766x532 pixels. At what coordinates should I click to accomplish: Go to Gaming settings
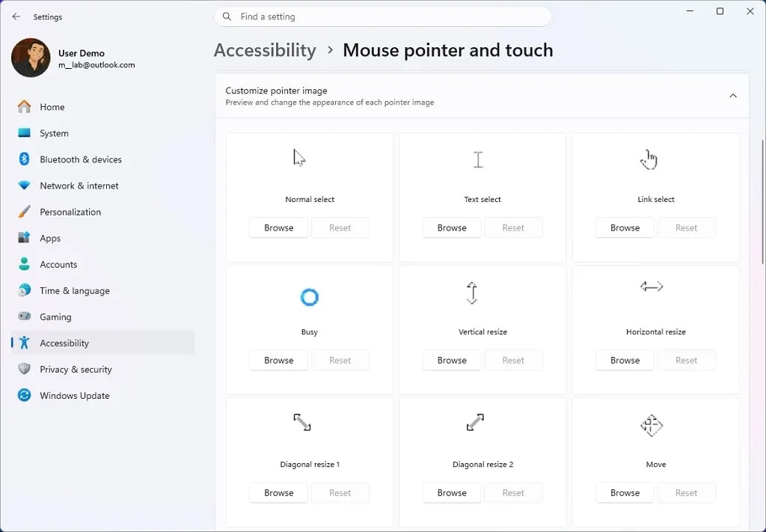click(x=102, y=317)
